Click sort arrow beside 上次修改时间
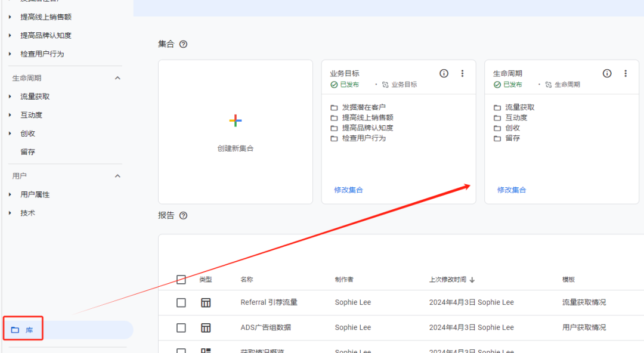This screenshot has height=353, width=644. coord(472,280)
